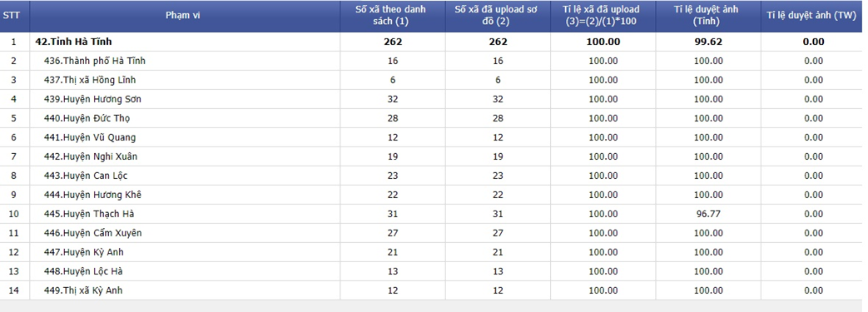Screen dimensions: 868x312
Task: Select 441.Huyện Vũ Quang
Action: pyautogui.click(x=90, y=137)
